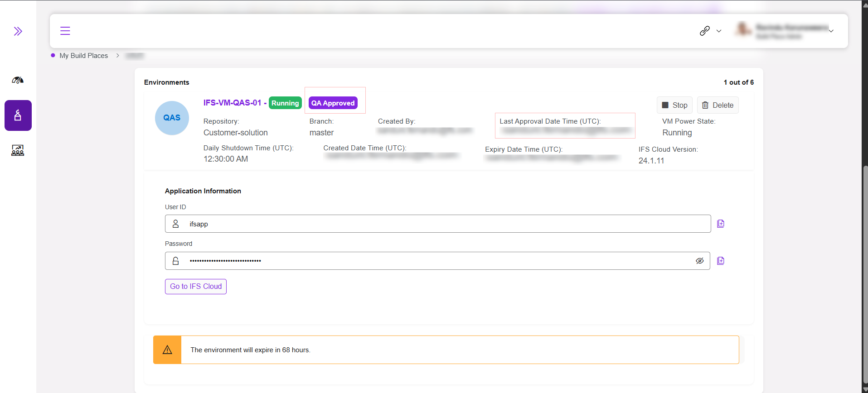Image resolution: width=868 pixels, height=393 pixels.
Task: Click the '1 out of 6' counter
Action: pos(739,82)
